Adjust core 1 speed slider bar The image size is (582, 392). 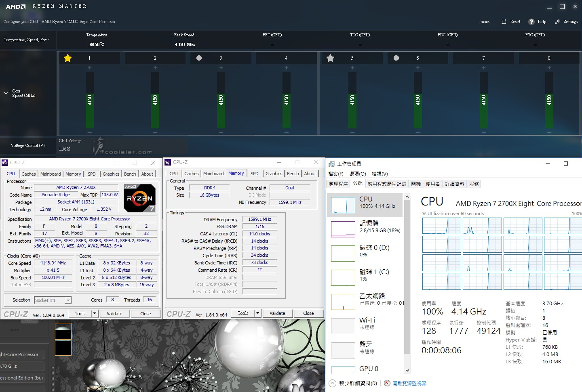point(89,100)
